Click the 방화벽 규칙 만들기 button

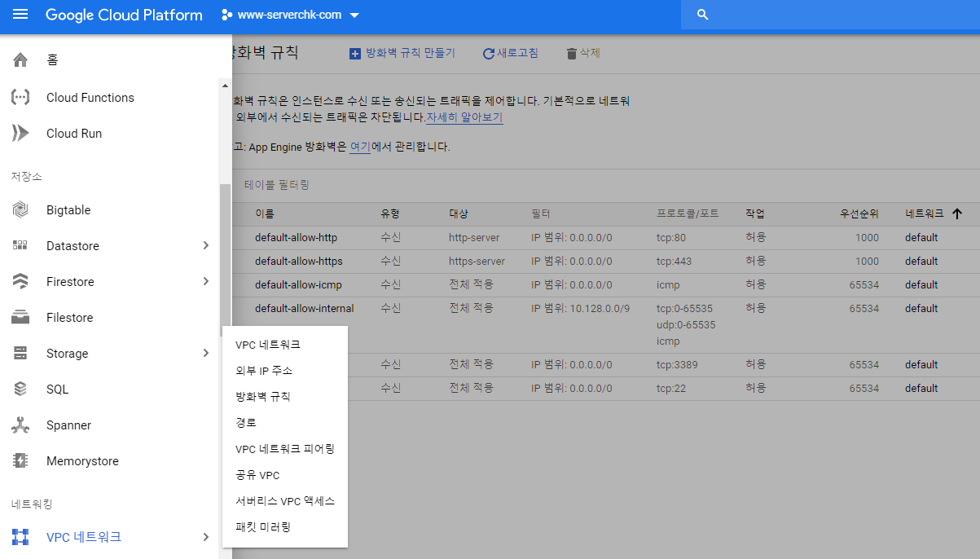point(402,54)
